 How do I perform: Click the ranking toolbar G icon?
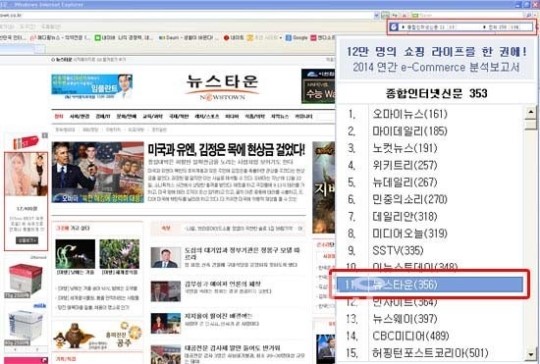pos(394,27)
